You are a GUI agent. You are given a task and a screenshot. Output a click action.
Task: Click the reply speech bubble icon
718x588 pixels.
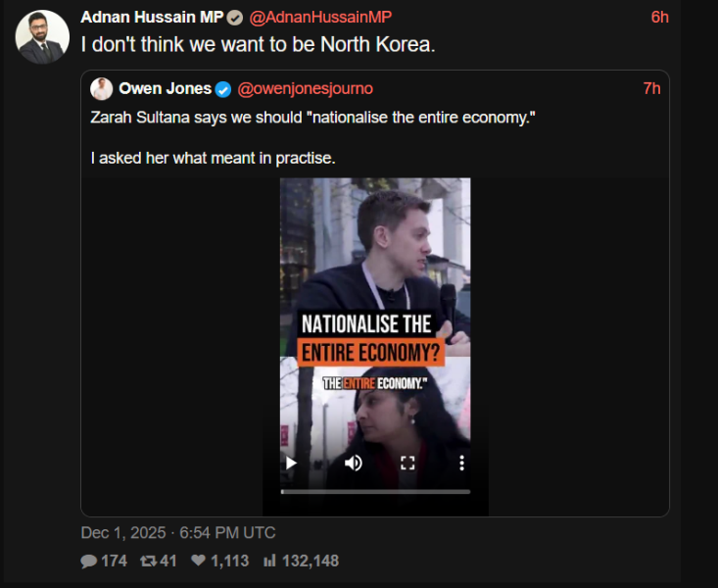[x=88, y=561]
